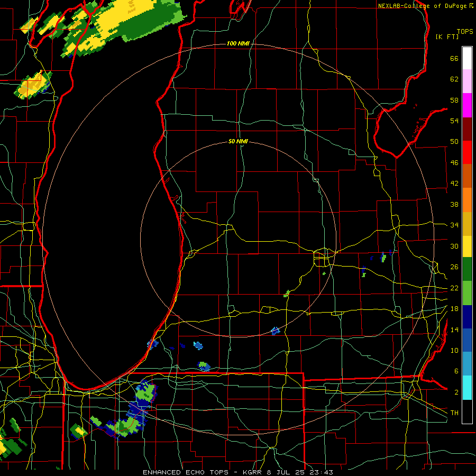Viewport: 476px width, 476px height.
Task: Click the 46 value on the legend scale
Action: pyautogui.click(x=454, y=162)
